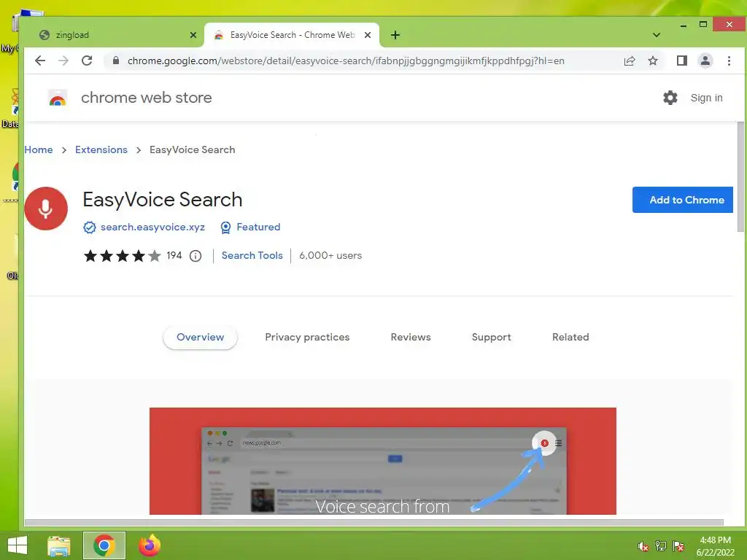The height and width of the screenshot is (560, 747).
Task: Click the red microphone extension icon
Action: (x=46, y=209)
